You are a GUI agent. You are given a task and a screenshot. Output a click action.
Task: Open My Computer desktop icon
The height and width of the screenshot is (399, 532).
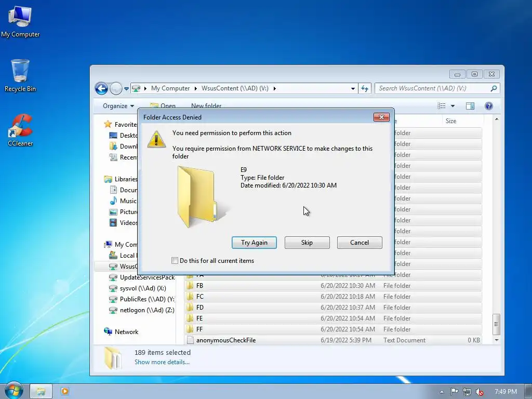point(20,21)
